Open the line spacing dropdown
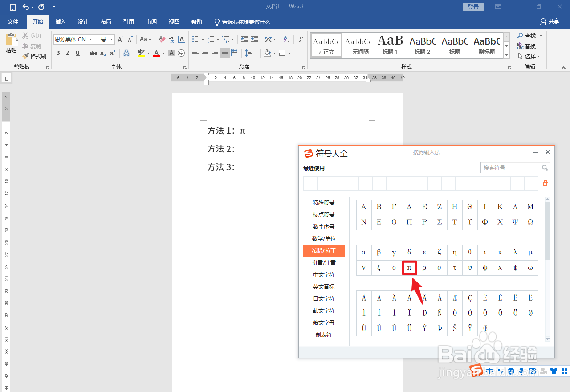Screen dimensions: 570x392 pos(249,53)
